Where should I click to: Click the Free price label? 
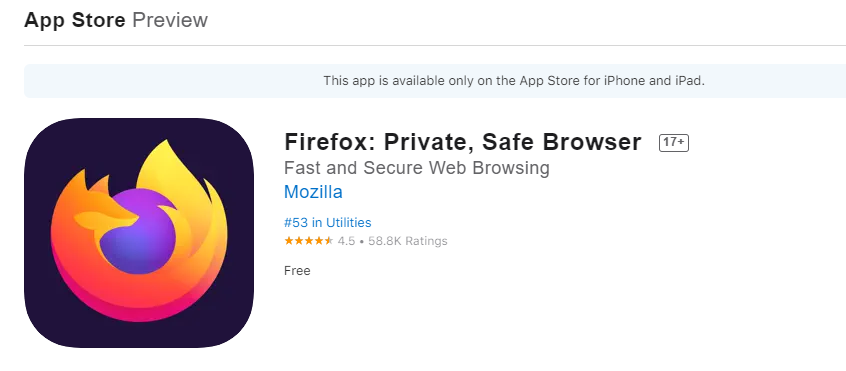click(x=297, y=271)
